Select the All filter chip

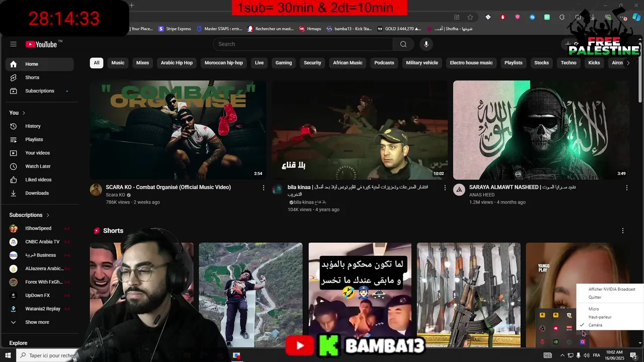coord(97,63)
